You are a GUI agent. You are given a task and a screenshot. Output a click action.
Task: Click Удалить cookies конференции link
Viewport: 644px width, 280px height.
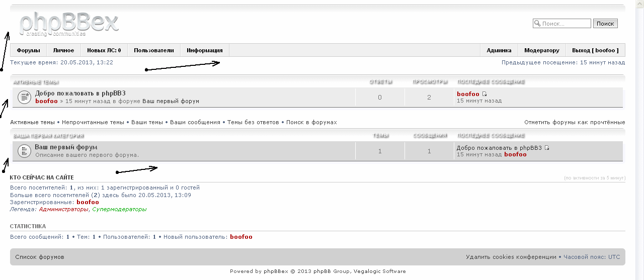pos(511,257)
